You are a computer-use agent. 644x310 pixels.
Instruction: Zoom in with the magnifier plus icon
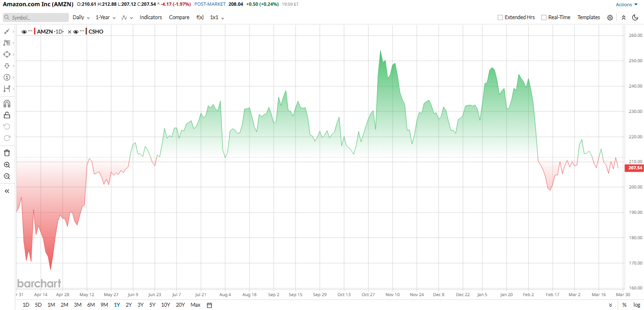click(7, 165)
